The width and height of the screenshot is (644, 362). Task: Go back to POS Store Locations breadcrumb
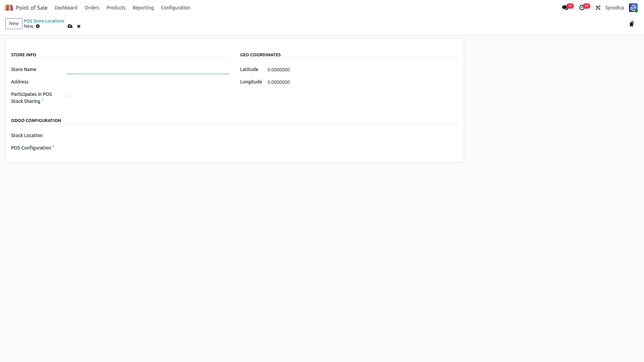coord(44,21)
